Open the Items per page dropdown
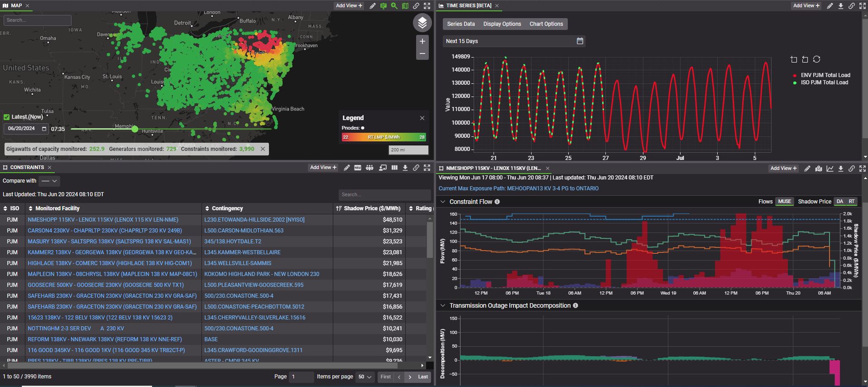Screen dimensions: 868x387 364,377
